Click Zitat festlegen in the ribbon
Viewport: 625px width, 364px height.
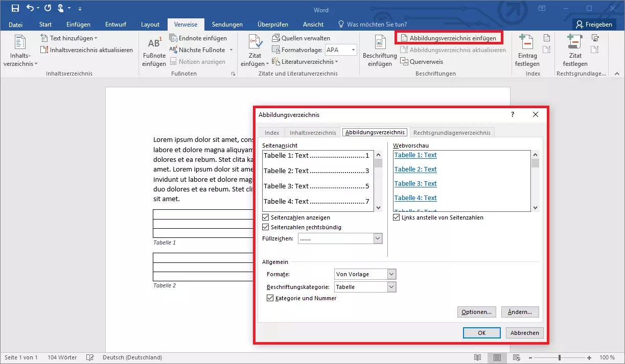pyautogui.click(x=575, y=52)
